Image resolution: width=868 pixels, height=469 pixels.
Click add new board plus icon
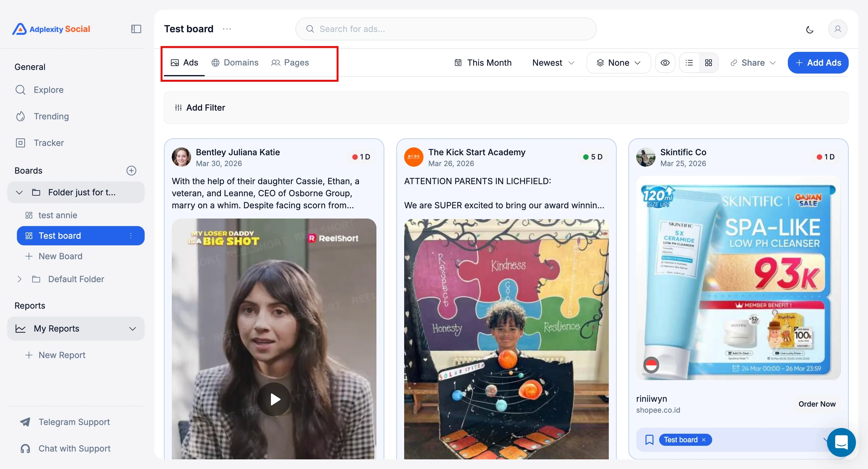[131, 171]
